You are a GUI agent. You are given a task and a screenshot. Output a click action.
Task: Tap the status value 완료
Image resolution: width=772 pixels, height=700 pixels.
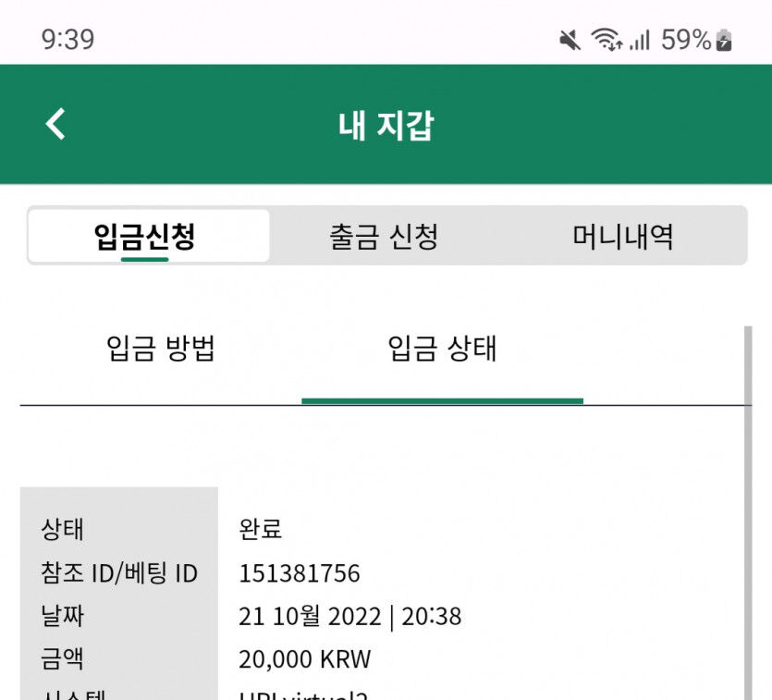pos(261,530)
